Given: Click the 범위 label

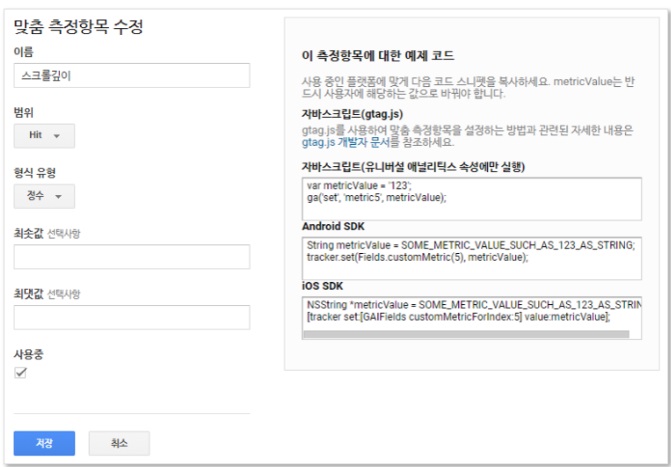Looking at the screenshot, I should (24, 113).
